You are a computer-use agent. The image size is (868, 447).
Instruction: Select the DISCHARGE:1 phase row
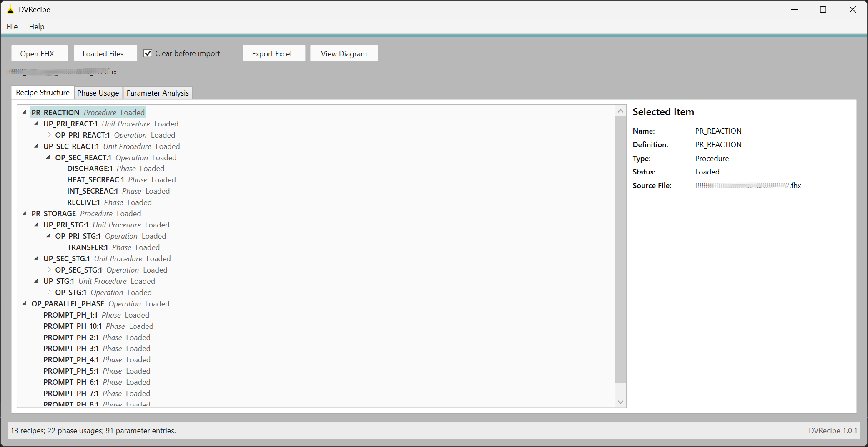(115, 169)
